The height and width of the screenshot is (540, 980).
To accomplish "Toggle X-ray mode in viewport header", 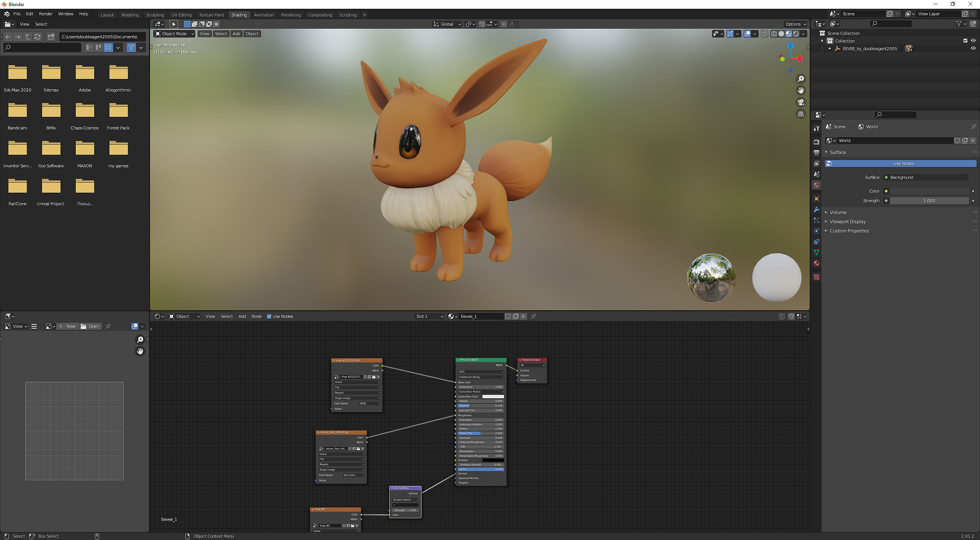I will click(x=764, y=34).
